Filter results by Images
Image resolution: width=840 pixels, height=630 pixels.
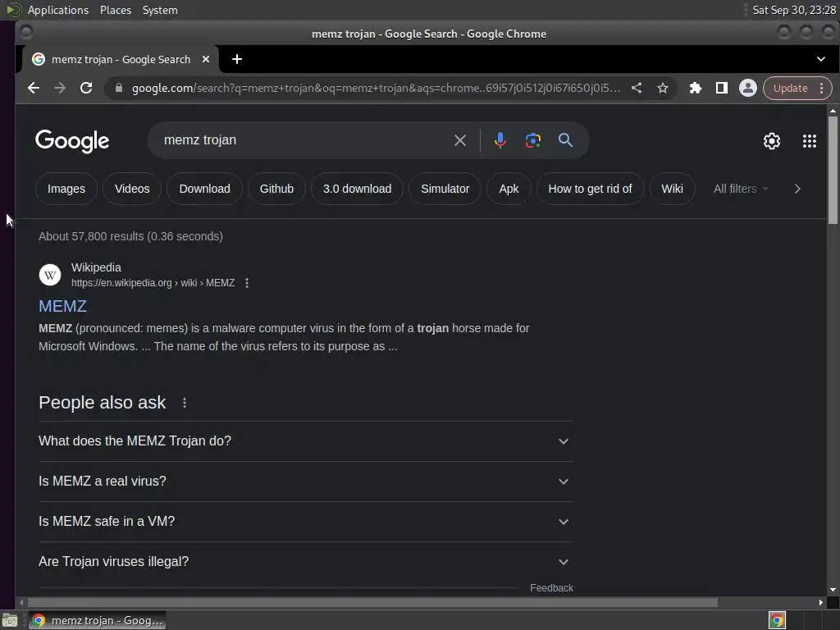pos(66,189)
